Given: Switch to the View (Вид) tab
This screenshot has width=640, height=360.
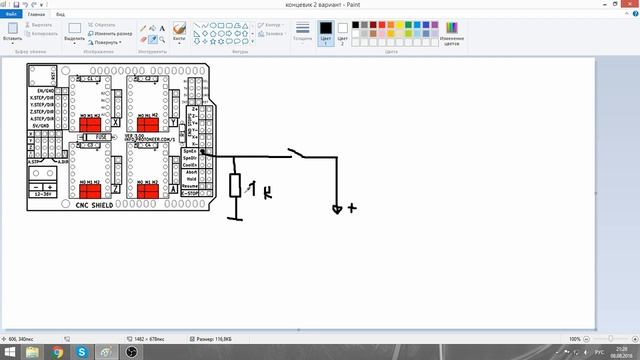Looking at the screenshot, I should pos(60,14).
